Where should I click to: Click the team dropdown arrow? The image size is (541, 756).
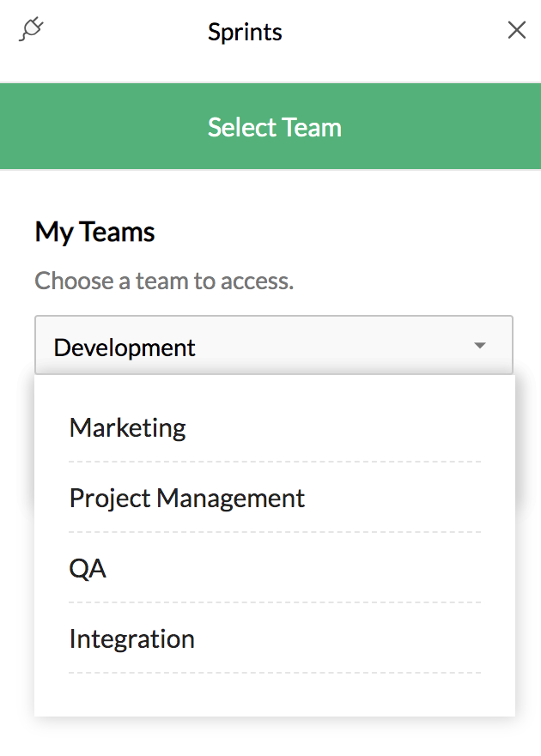[480, 345]
